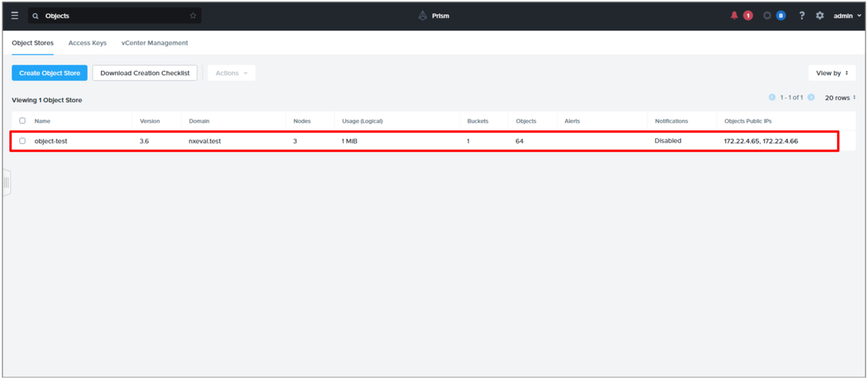Click the Create Object Store button
Viewport: 868px width, 379px height.
(50, 73)
